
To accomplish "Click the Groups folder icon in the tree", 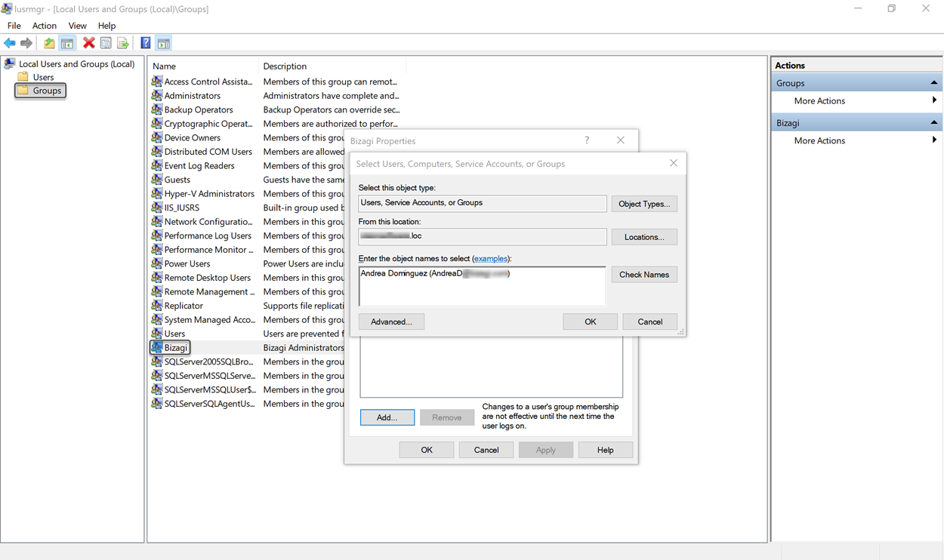I will coord(23,91).
